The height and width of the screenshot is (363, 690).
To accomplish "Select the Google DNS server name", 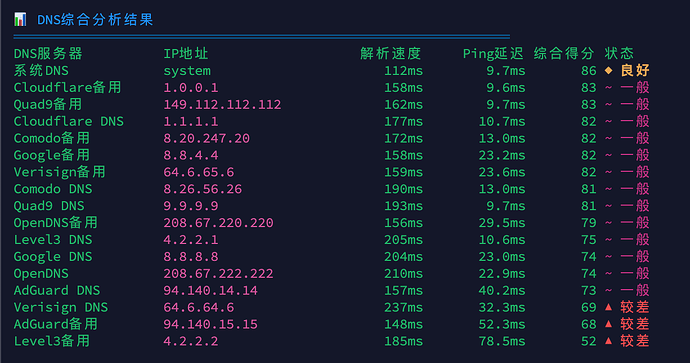I will pyautogui.click(x=53, y=257).
